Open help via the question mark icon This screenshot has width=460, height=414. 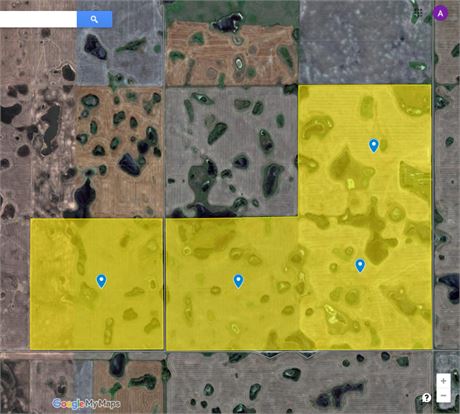click(426, 398)
